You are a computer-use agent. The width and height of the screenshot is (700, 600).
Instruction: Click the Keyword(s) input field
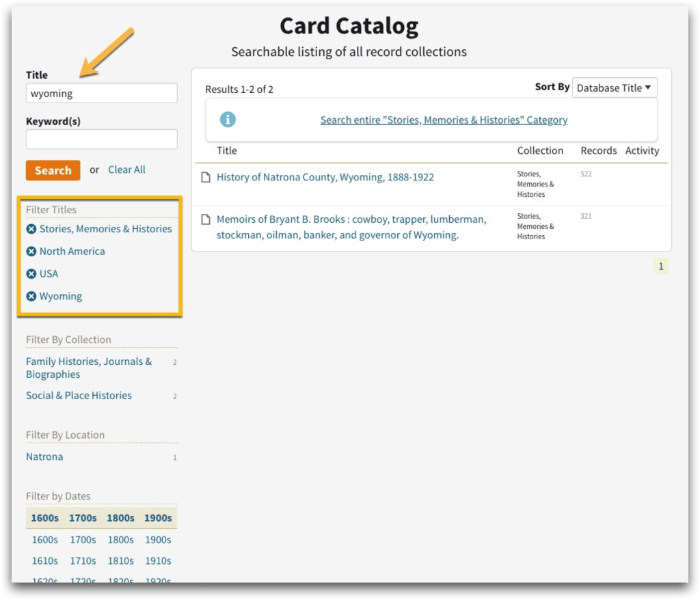click(x=101, y=139)
